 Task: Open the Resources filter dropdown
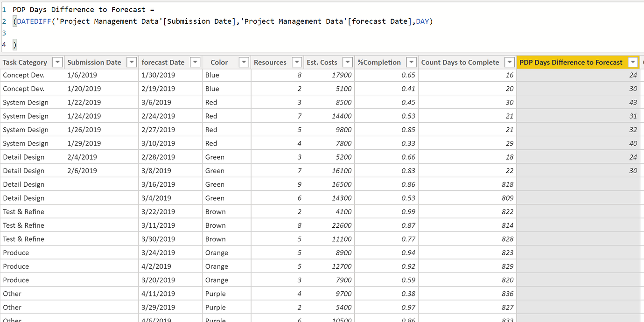click(x=297, y=62)
